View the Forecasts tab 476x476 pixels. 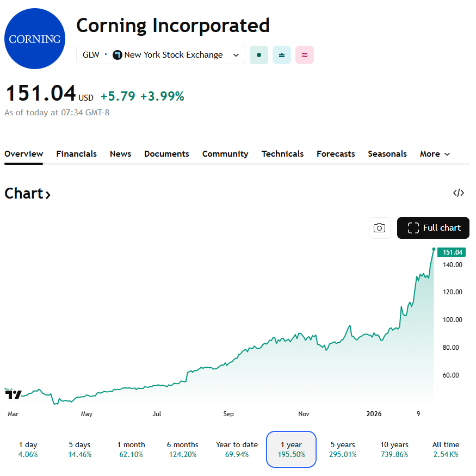click(336, 154)
